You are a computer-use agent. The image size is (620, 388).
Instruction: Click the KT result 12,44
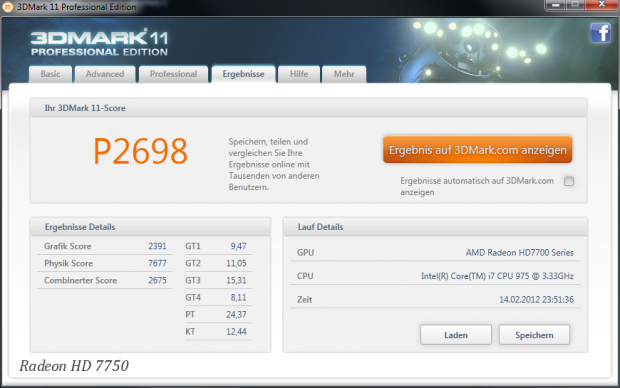[x=236, y=331]
